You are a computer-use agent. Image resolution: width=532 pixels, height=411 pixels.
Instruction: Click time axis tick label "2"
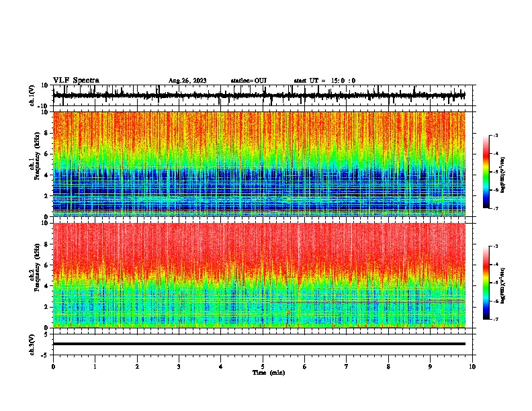click(137, 367)
